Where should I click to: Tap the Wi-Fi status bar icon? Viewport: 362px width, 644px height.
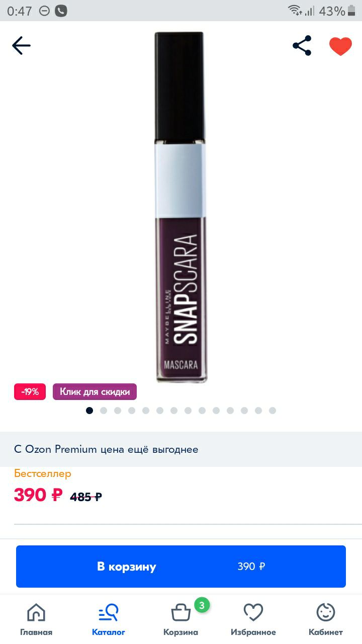(x=294, y=11)
